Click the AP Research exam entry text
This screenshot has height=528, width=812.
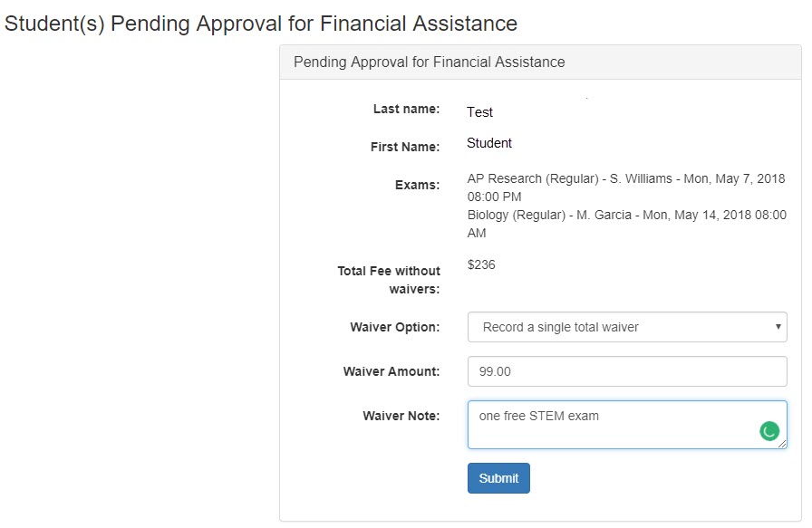626,187
